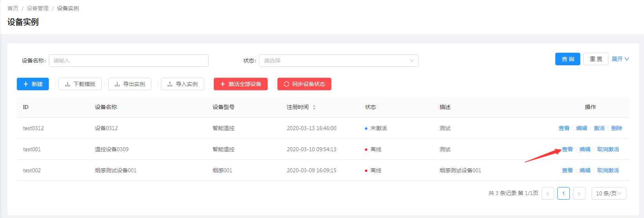View details of device test001

point(567,149)
